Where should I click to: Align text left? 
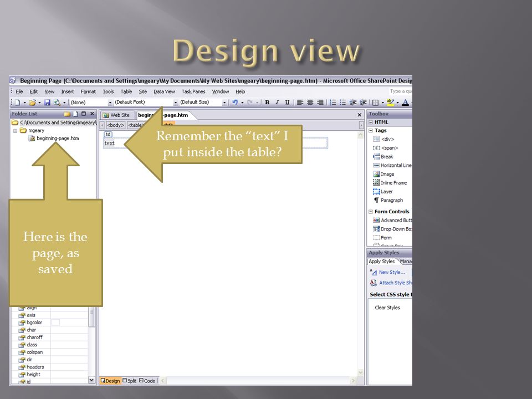tap(300, 102)
